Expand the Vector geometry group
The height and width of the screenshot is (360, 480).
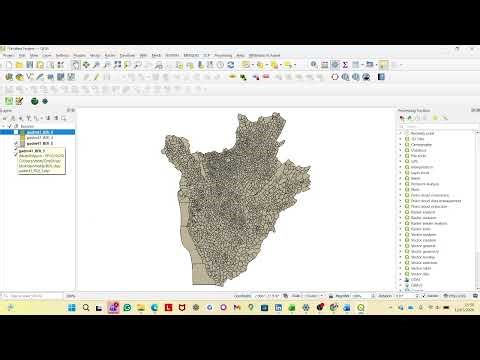[401, 252]
